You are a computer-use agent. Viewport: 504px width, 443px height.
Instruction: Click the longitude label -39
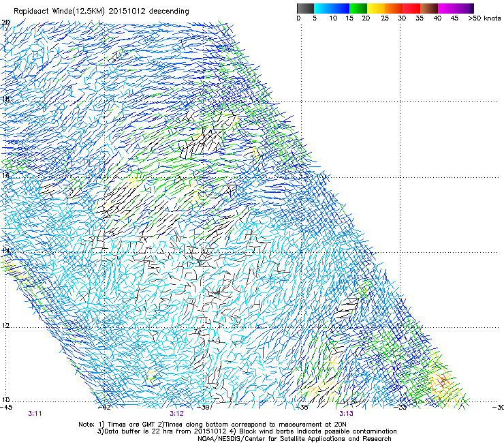click(x=203, y=408)
